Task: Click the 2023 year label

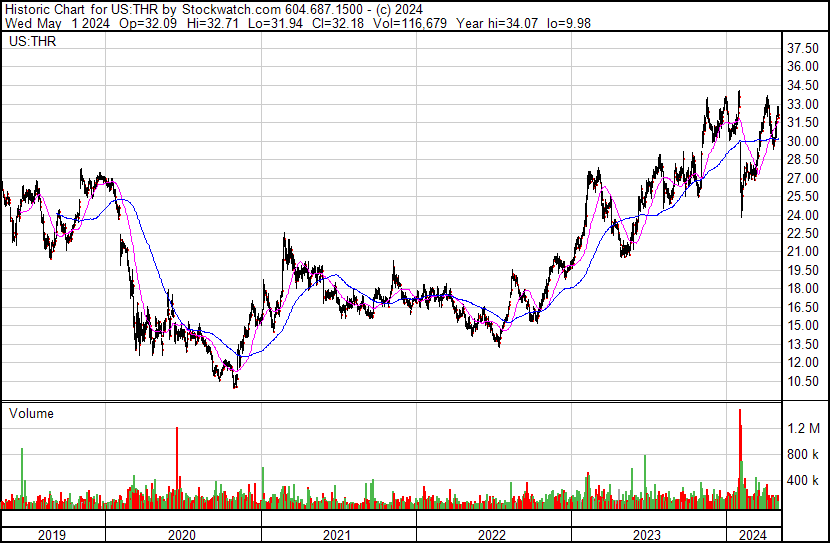Action: 647,535
